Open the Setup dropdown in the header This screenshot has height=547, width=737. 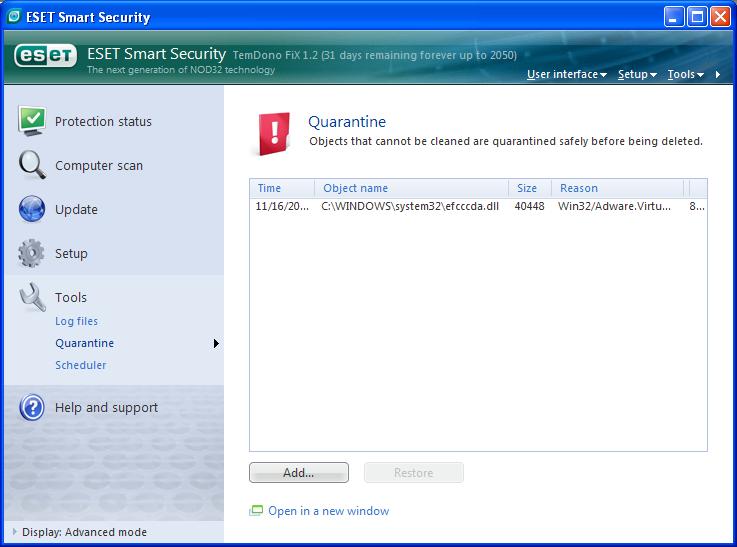point(637,74)
